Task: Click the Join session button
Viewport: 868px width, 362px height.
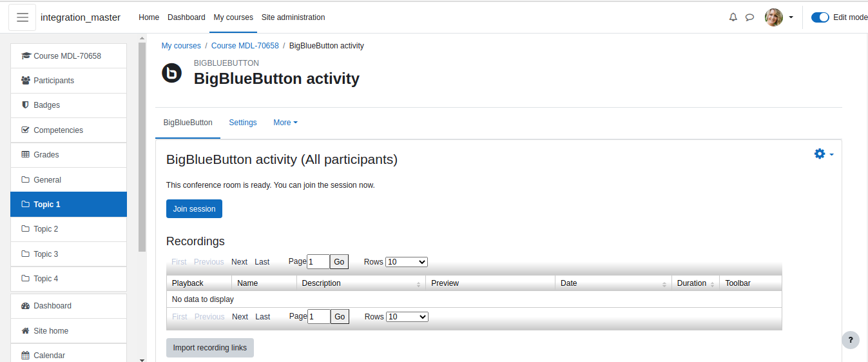Action: [194, 209]
